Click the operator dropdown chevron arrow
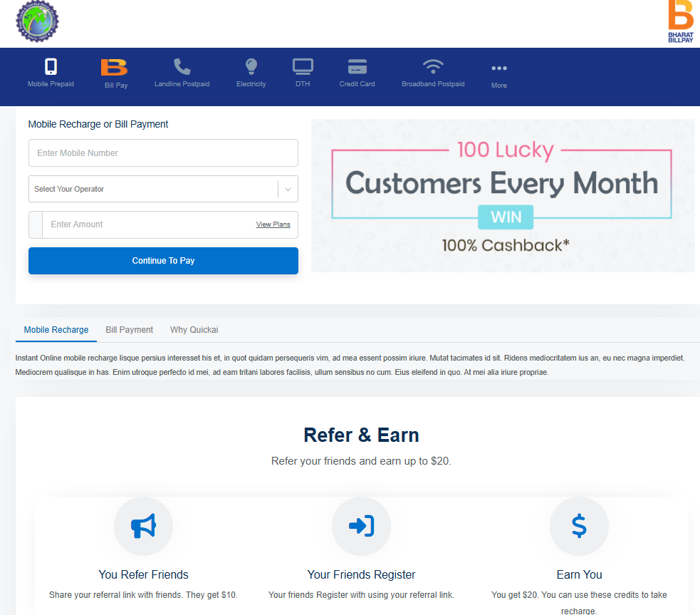The height and width of the screenshot is (615, 700). click(x=288, y=190)
